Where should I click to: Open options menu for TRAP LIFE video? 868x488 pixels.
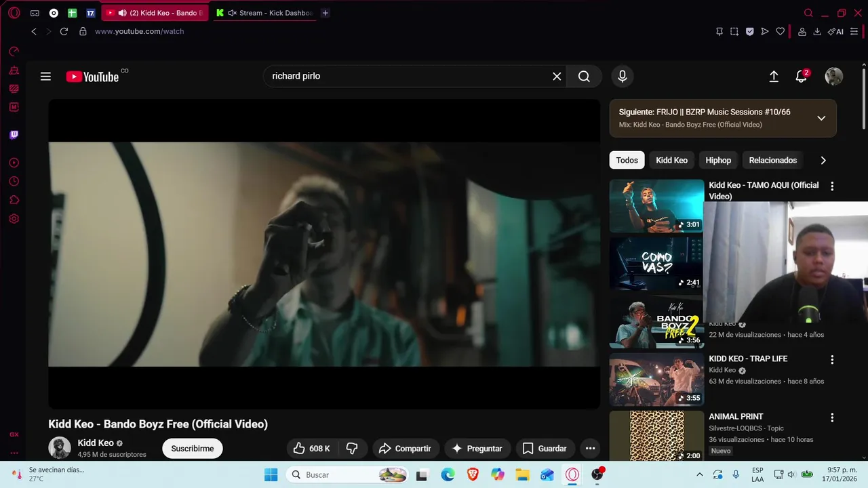[832, 360]
